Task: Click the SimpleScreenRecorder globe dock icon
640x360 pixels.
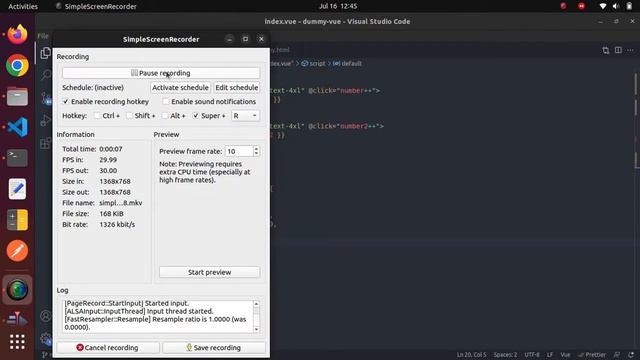Action: [x=17, y=290]
